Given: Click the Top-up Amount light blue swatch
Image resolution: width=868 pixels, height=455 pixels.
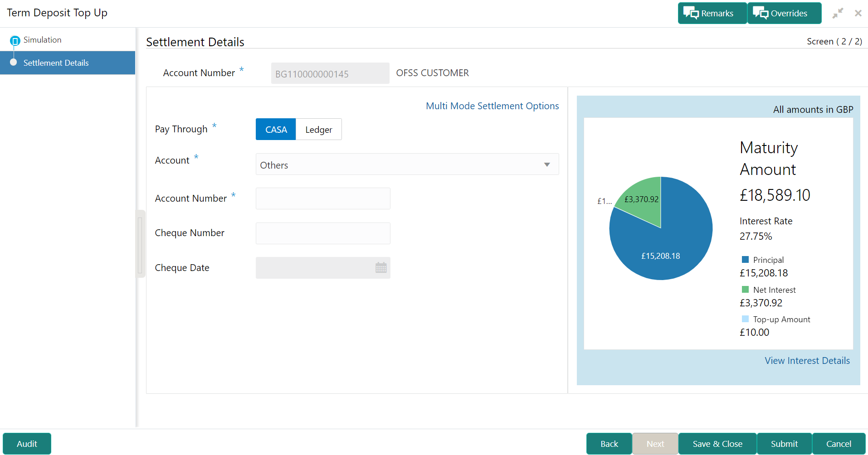Looking at the screenshot, I should pos(745,319).
